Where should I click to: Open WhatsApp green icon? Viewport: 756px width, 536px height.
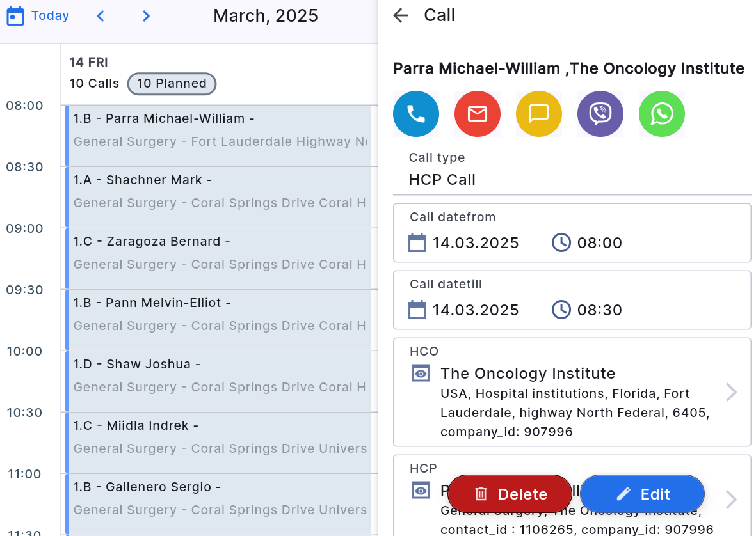click(x=662, y=114)
